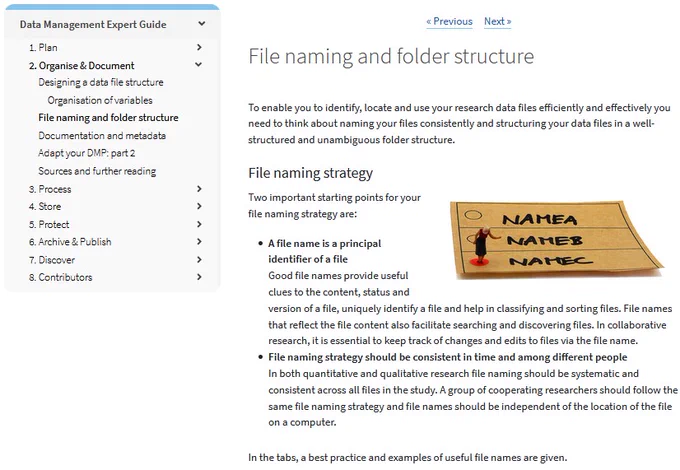Open the 4. Store chapter

point(45,206)
